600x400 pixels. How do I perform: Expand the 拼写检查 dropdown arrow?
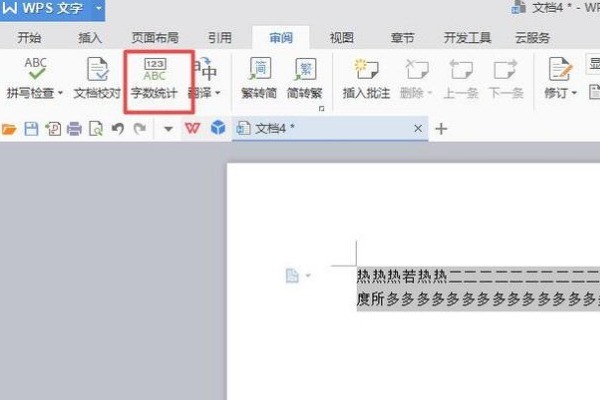60,93
